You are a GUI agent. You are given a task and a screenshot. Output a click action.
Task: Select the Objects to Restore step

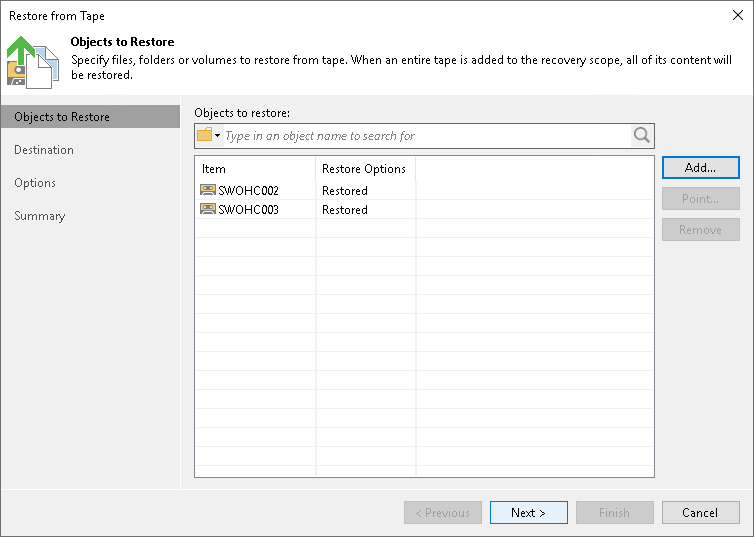coord(90,117)
